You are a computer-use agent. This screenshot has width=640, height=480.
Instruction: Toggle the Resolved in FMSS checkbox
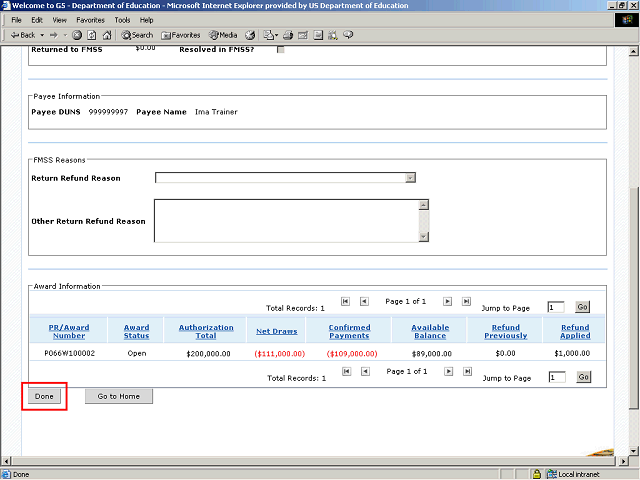(x=280, y=49)
